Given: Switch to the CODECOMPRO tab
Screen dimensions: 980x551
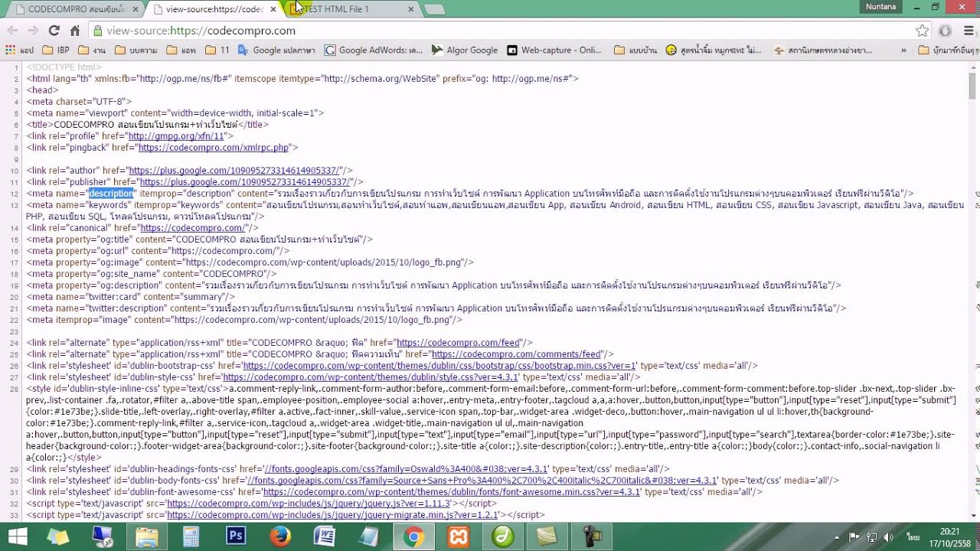Looking at the screenshot, I should click(x=75, y=9).
